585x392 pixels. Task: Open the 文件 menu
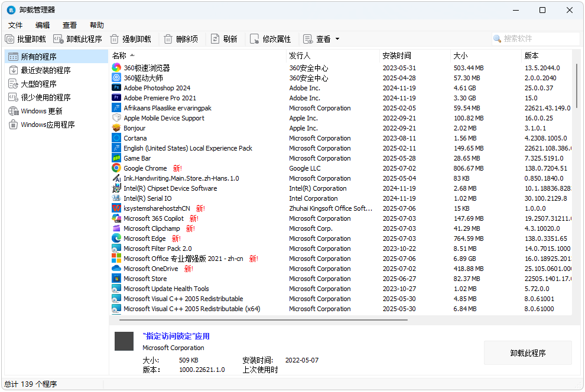click(x=15, y=25)
